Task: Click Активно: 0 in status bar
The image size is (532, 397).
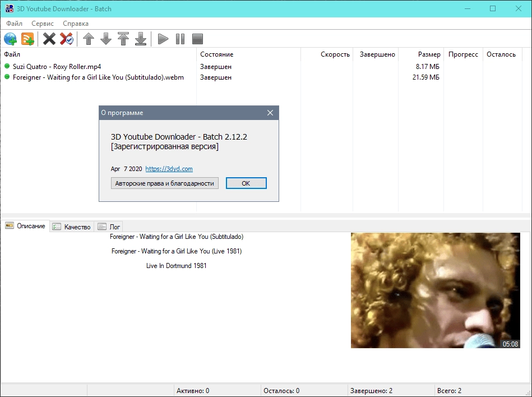Action: click(193, 391)
